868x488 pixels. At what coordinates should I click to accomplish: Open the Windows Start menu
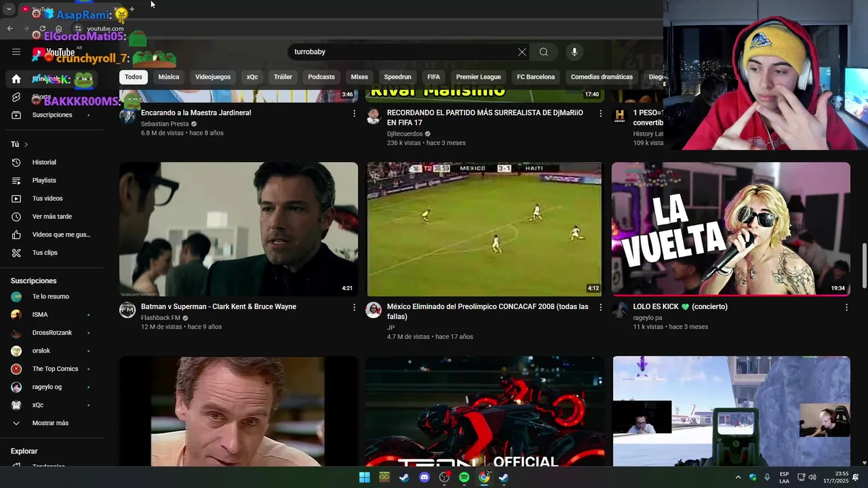coord(364,477)
